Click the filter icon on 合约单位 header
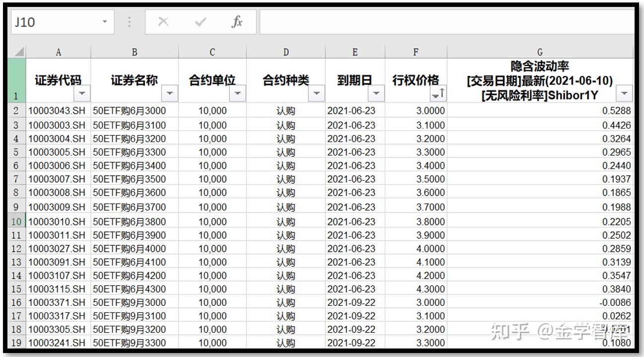 [x=237, y=93]
